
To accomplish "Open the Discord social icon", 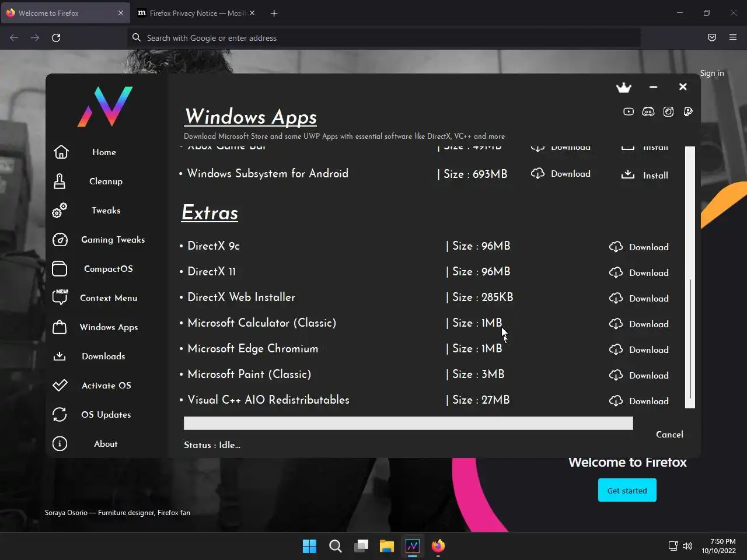I will tap(648, 111).
